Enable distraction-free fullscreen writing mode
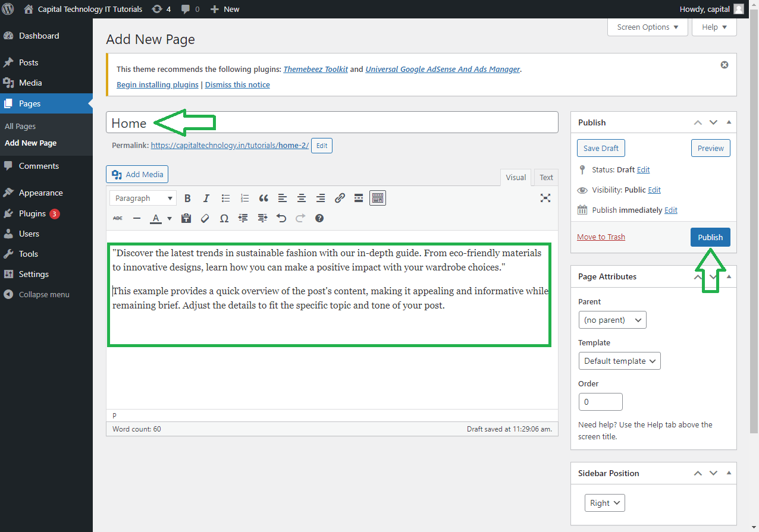The width and height of the screenshot is (759, 532). pyautogui.click(x=545, y=199)
